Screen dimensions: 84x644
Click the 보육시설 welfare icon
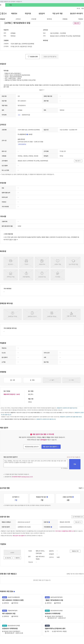(x=42, y=275)
